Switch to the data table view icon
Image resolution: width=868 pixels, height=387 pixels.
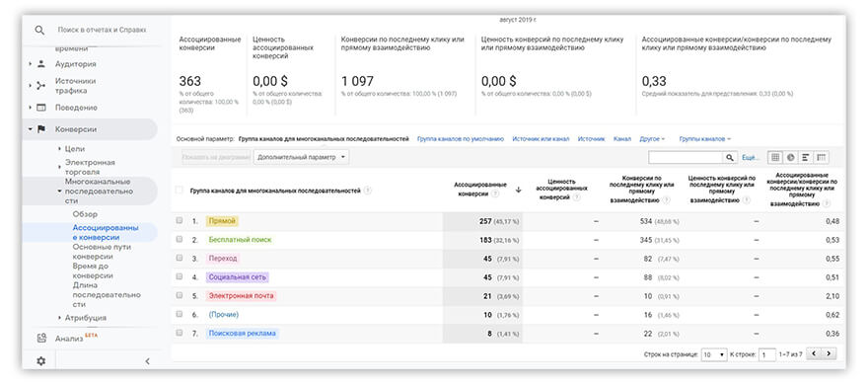click(x=775, y=157)
